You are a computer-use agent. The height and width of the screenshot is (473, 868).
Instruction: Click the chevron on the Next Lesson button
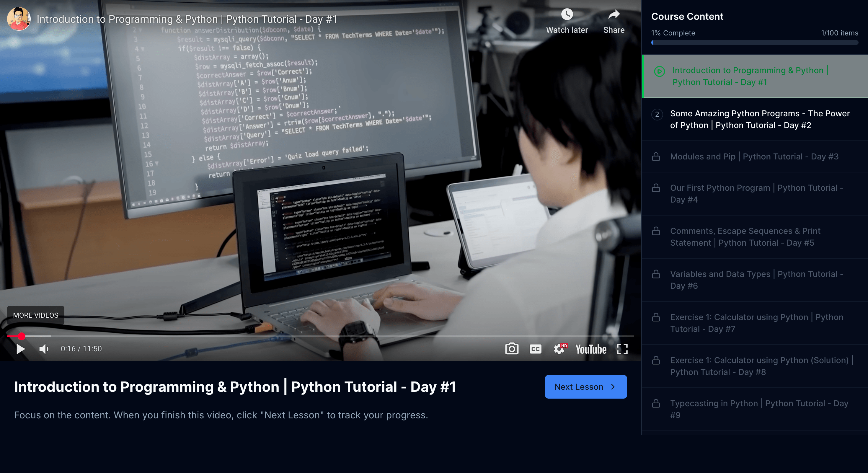click(x=613, y=387)
